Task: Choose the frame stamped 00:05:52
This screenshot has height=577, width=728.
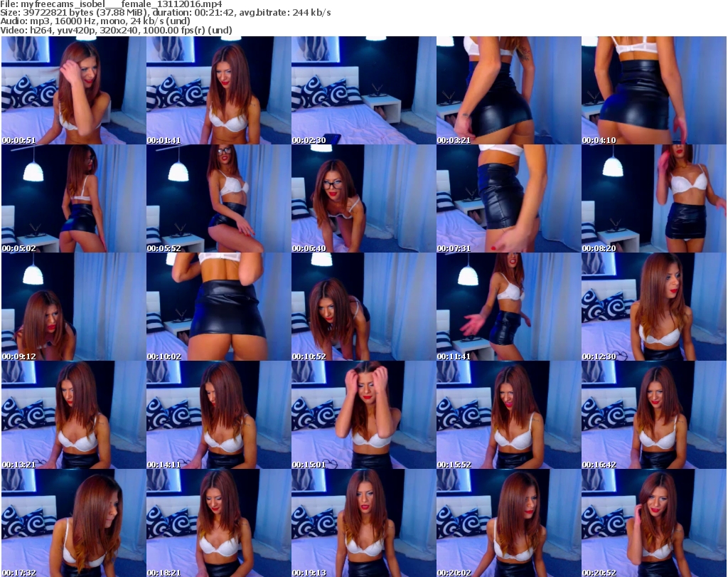Action: pos(219,198)
